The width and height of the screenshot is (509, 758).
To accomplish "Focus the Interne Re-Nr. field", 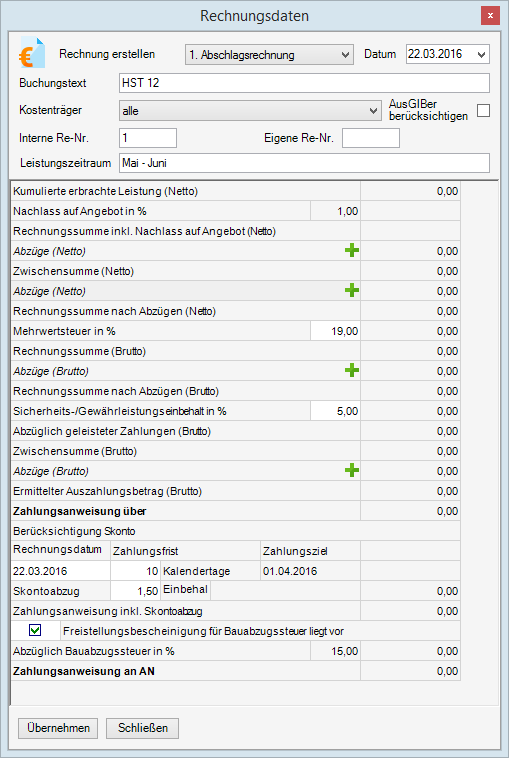I will pos(148,138).
